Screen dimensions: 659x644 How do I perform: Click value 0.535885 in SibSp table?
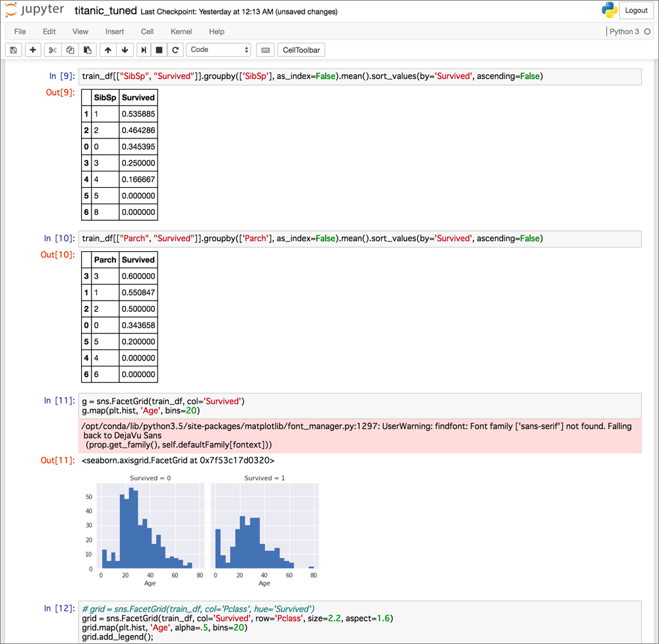tap(138, 114)
